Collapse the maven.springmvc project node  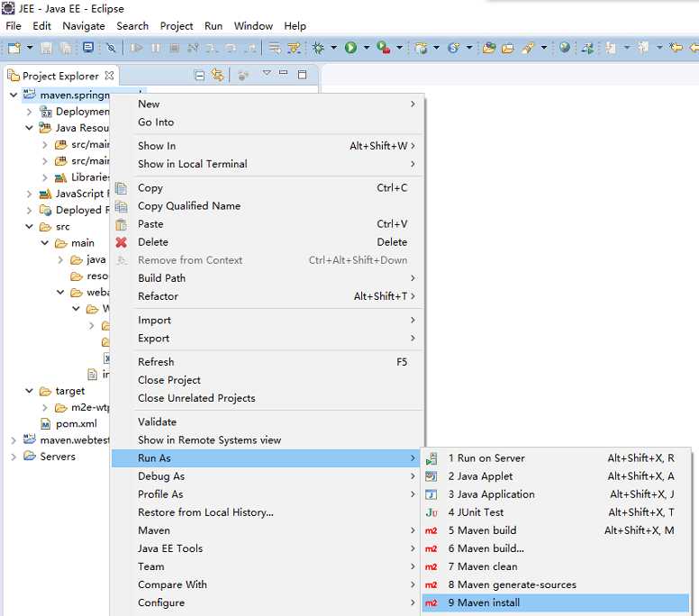(x=14, y=95)
